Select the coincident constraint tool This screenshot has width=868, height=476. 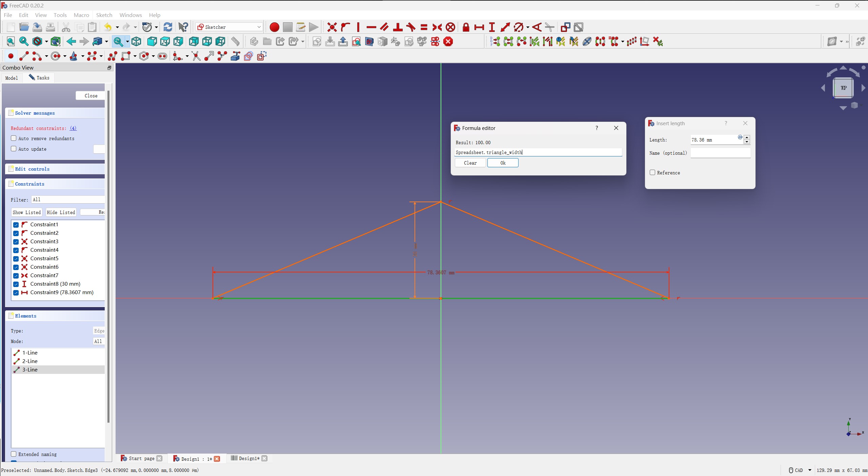pos(332,27)
